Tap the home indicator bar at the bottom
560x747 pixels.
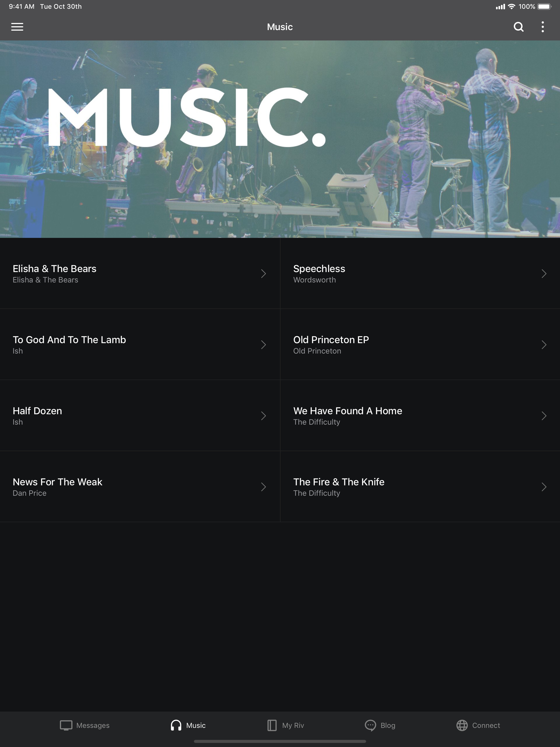[280, 742]
